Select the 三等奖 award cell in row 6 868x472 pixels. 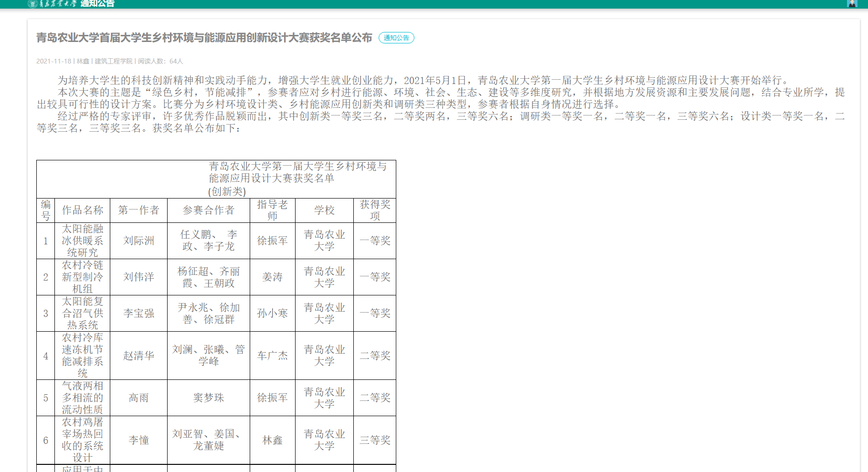pyautogui.click(x=375, y=440)
